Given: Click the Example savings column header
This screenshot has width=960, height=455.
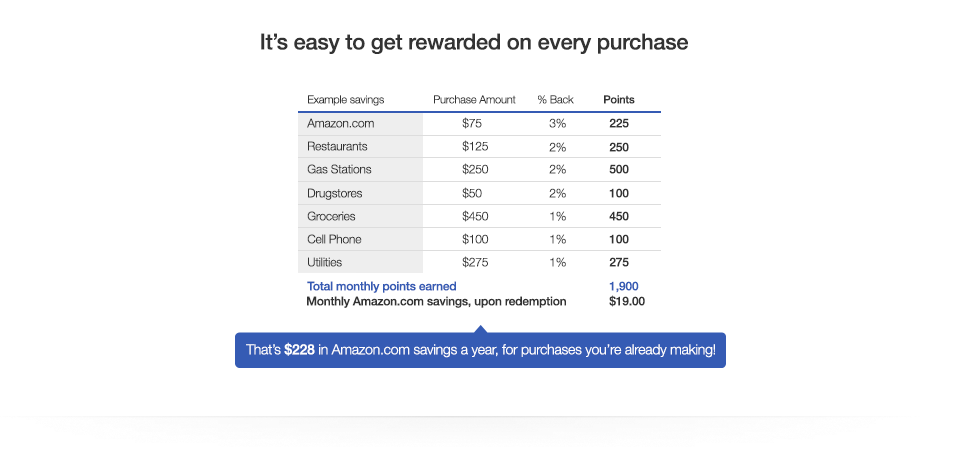Looking at the screenshot, I should 345,100.
